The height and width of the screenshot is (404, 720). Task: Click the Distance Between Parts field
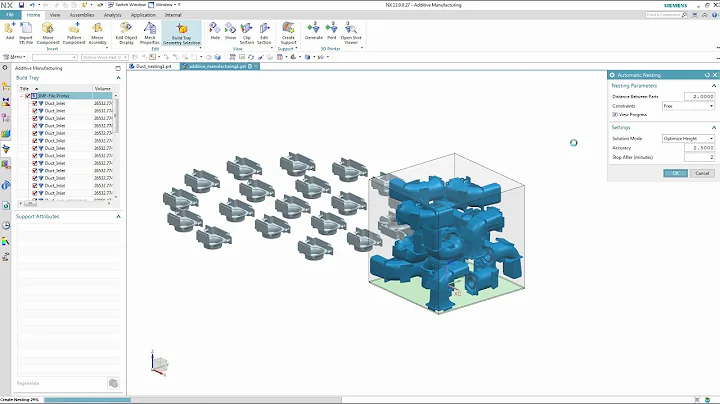click(x=699, y=96)
